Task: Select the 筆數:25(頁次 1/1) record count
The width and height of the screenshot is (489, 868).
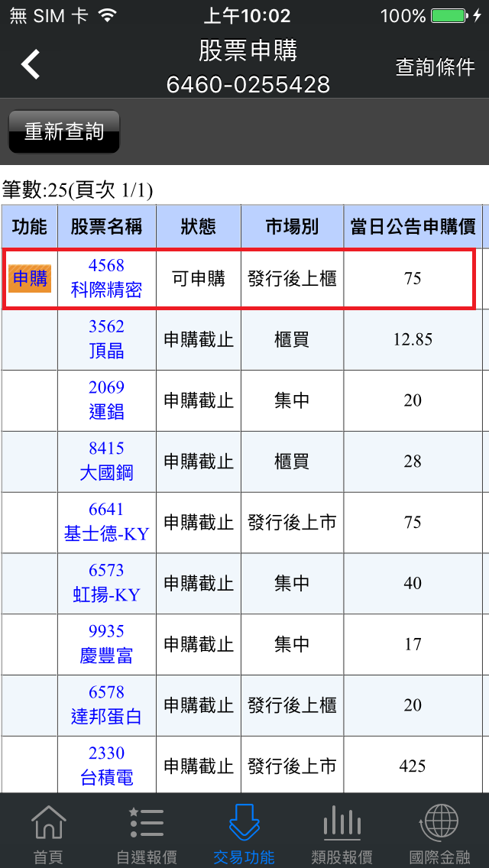Action: [77, 191]
